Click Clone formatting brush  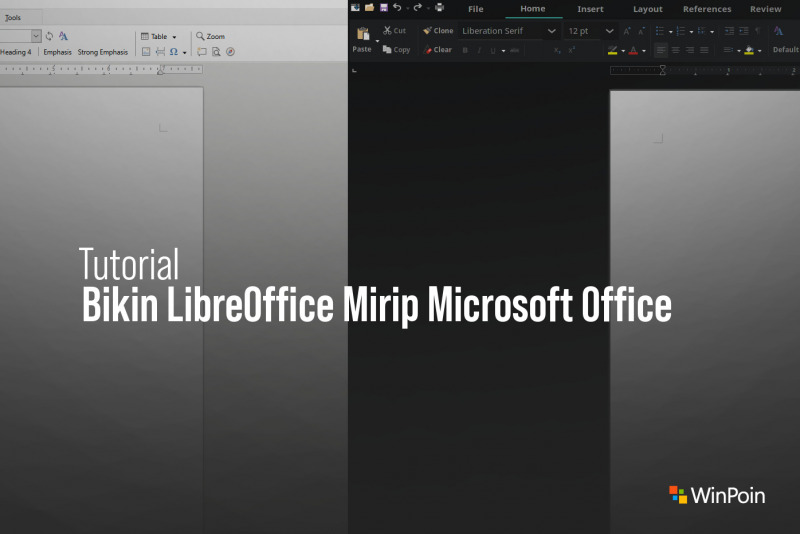[x=438, y=31]
